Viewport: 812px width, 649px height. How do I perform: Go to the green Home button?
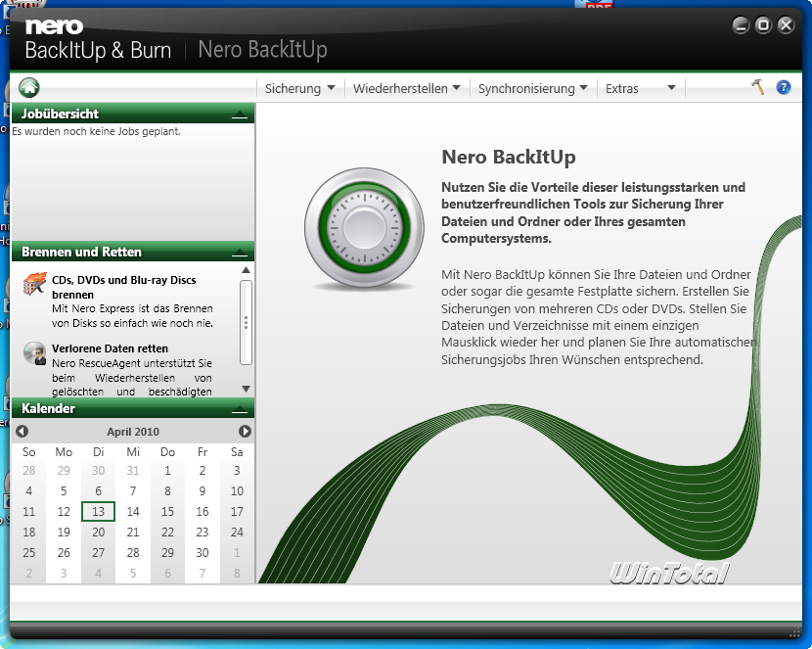coord(29,87)
